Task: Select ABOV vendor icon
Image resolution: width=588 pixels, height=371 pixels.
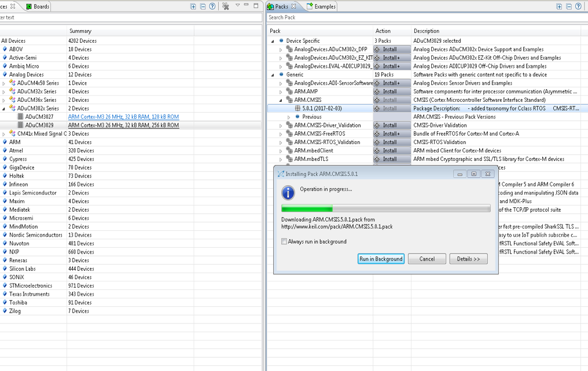Action: click(5, 49)
